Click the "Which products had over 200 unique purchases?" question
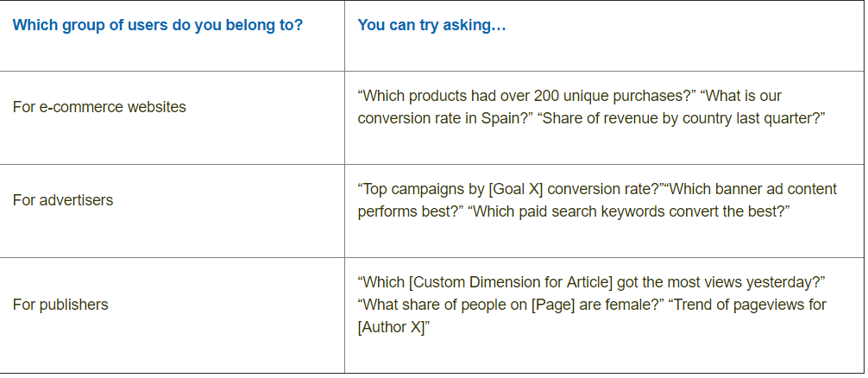Image resolution: width=868 pixels, height=378 pixels. [526, 96]
